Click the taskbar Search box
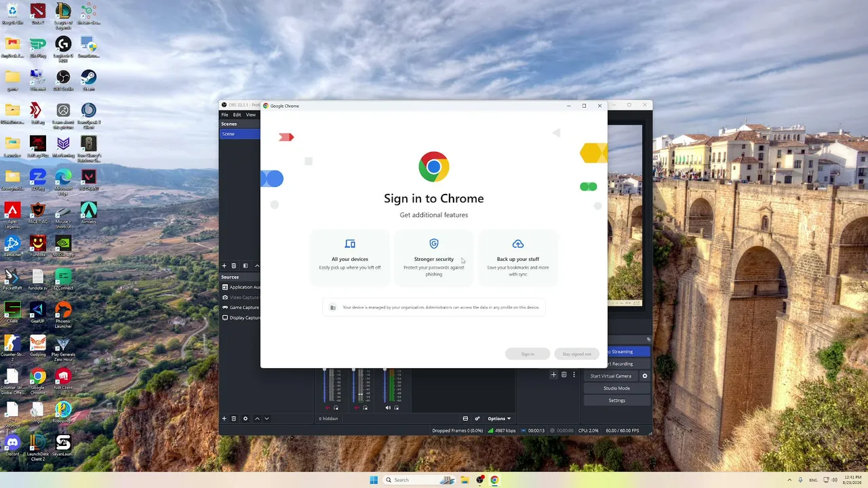This screenshot has width=868, height=488. click(x=420, y=480)
